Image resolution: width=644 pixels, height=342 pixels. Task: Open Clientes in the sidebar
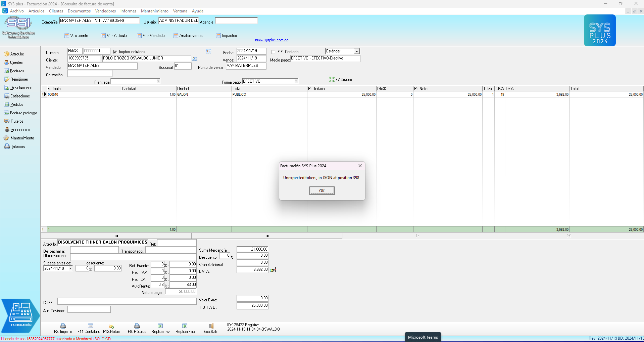[x=13, y=62]
